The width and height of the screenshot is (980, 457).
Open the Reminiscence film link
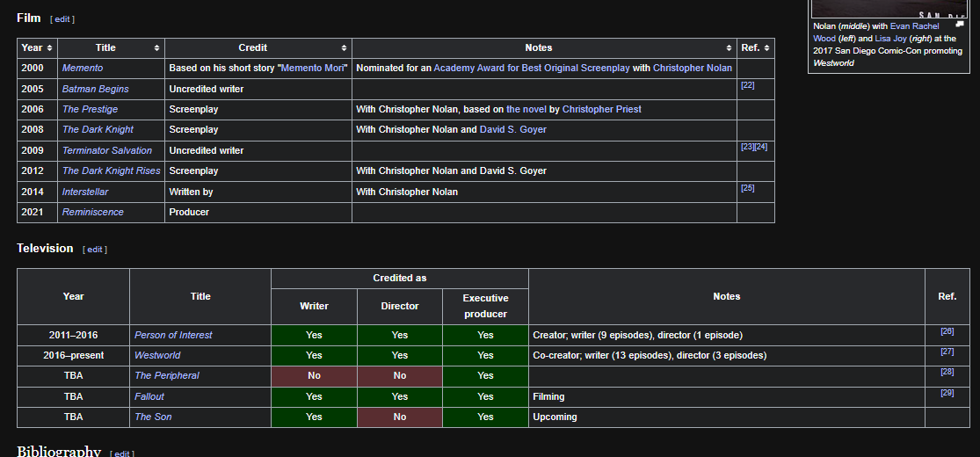click(x=92, y=212)
